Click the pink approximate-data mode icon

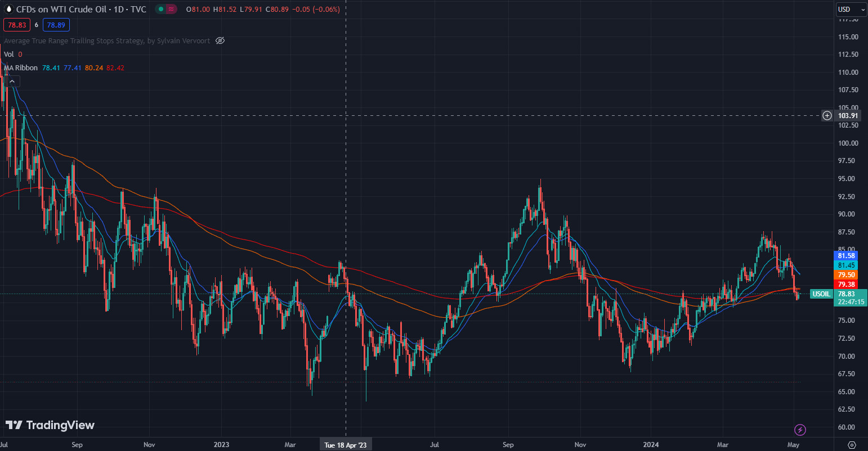[x=171, y=10]
